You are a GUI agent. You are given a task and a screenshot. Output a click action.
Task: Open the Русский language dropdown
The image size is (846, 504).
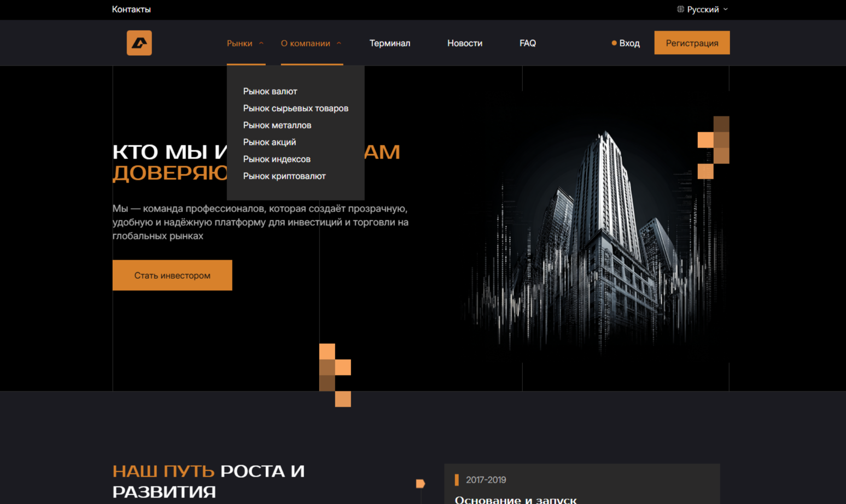[x=703, y=9]
